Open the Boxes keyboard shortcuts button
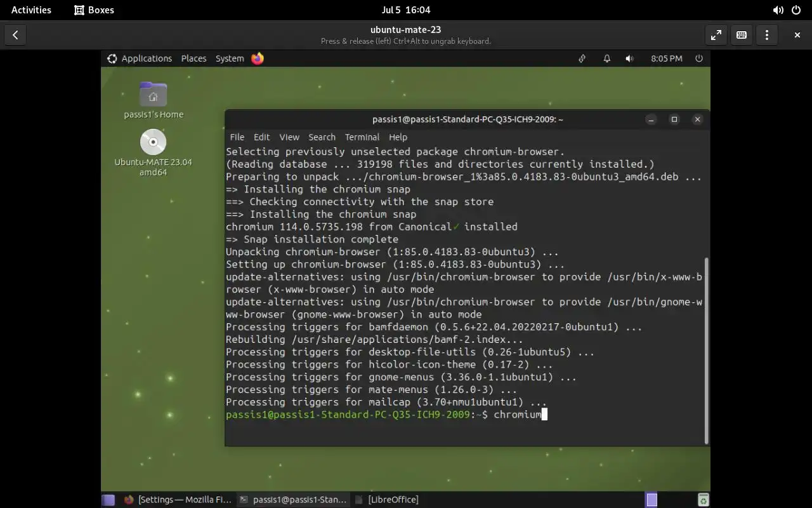The width and height of the screenshot is (812, 508). [x=742, y=35]
